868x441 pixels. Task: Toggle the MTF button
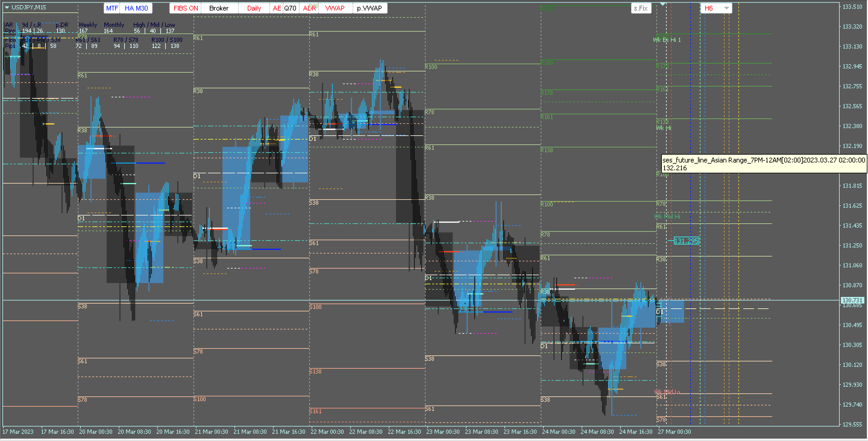[x=112, y=8]
